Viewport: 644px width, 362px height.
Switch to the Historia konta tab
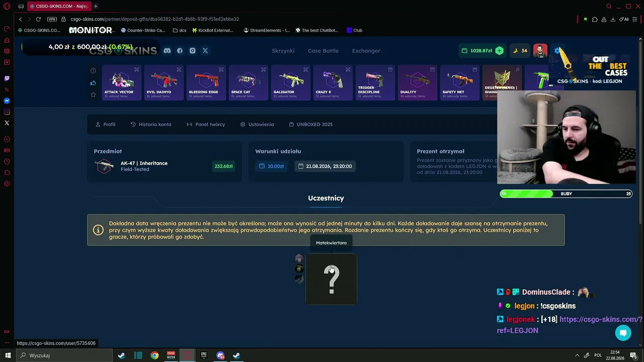pyautogui.click(x=151, y=124)
